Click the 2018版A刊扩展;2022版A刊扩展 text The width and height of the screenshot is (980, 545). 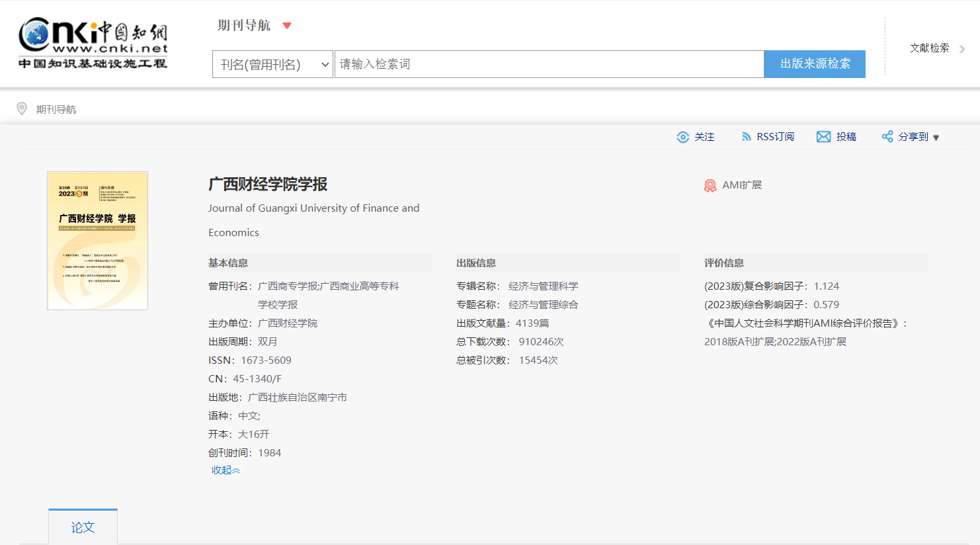tap(776, 342)
